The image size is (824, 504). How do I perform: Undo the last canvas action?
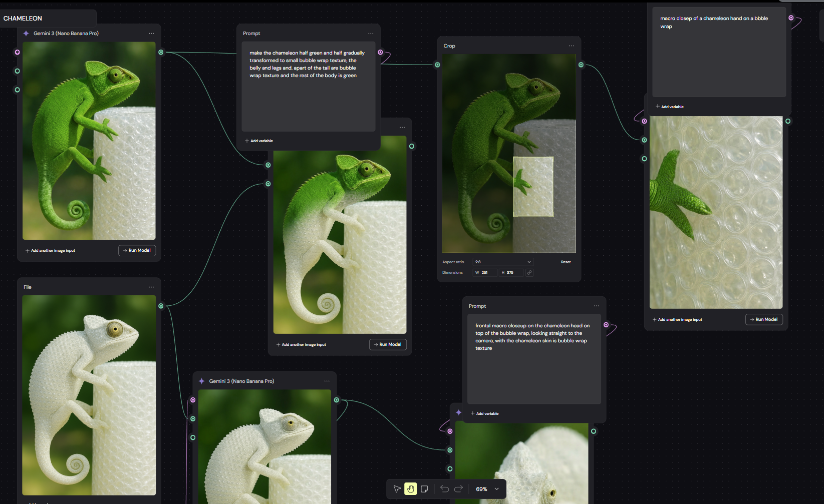(x=445, y=489)
